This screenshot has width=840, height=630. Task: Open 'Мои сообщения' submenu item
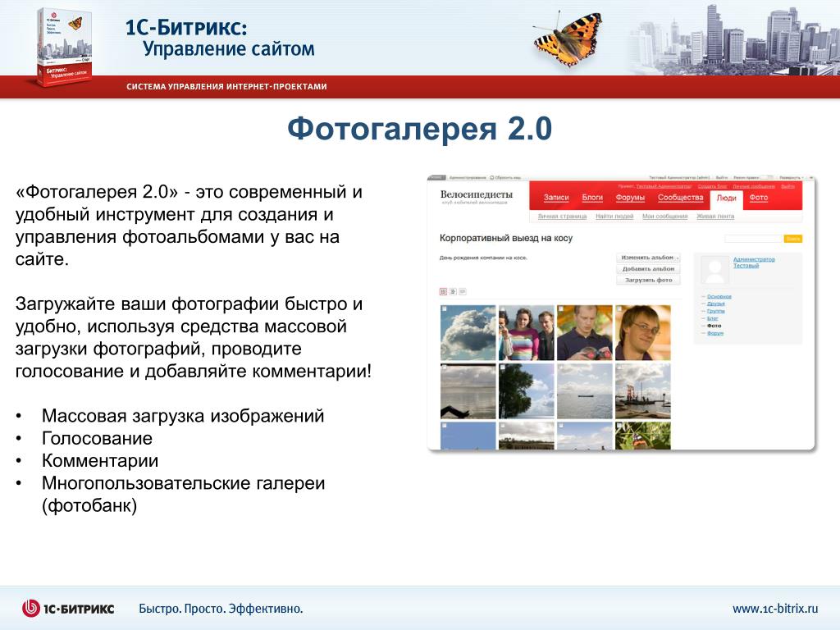point(664,217)
